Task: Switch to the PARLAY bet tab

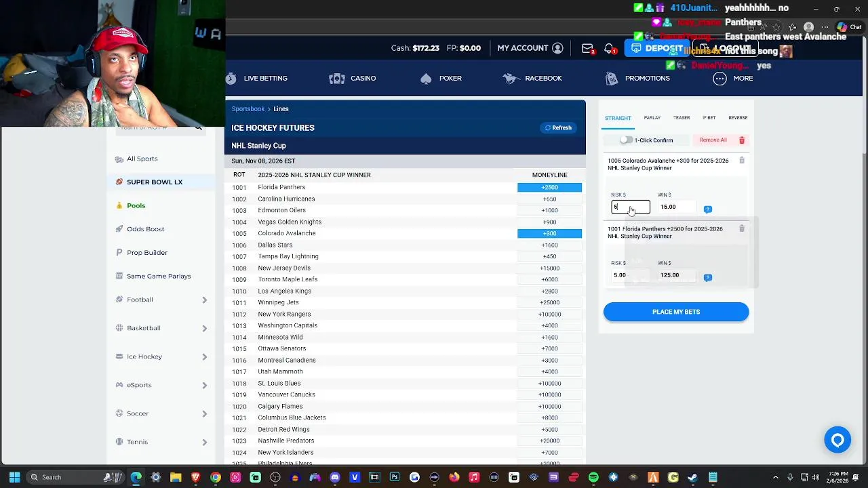Action: 652,118
